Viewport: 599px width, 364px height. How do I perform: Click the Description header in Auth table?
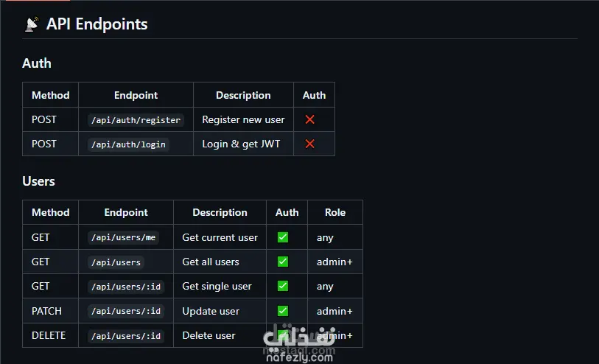243,95
